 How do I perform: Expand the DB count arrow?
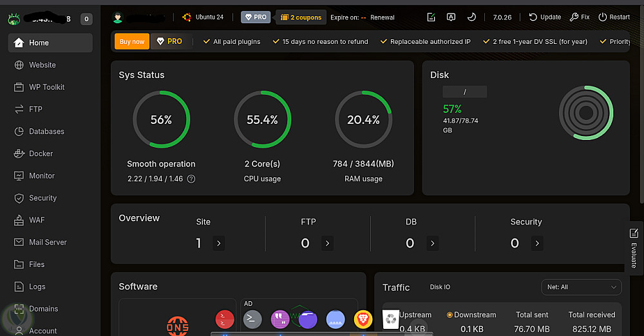pyautogui.click(x=433, y=244)
